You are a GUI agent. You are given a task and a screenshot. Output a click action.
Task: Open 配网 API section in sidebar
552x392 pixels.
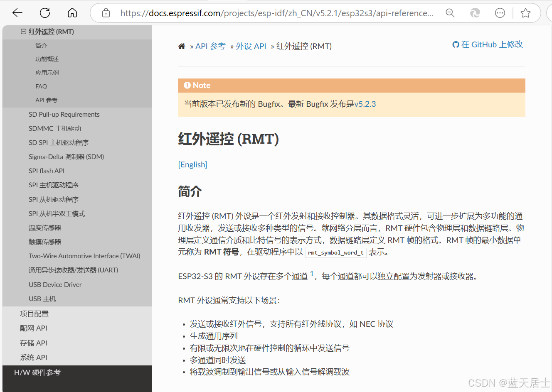pyautogui.click(x=34, y=328)
